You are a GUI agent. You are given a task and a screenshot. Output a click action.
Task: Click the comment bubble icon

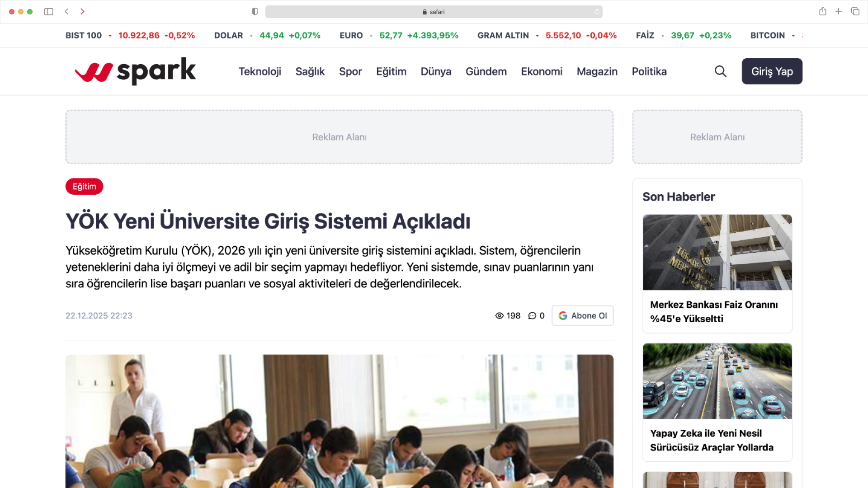(532, 316)
